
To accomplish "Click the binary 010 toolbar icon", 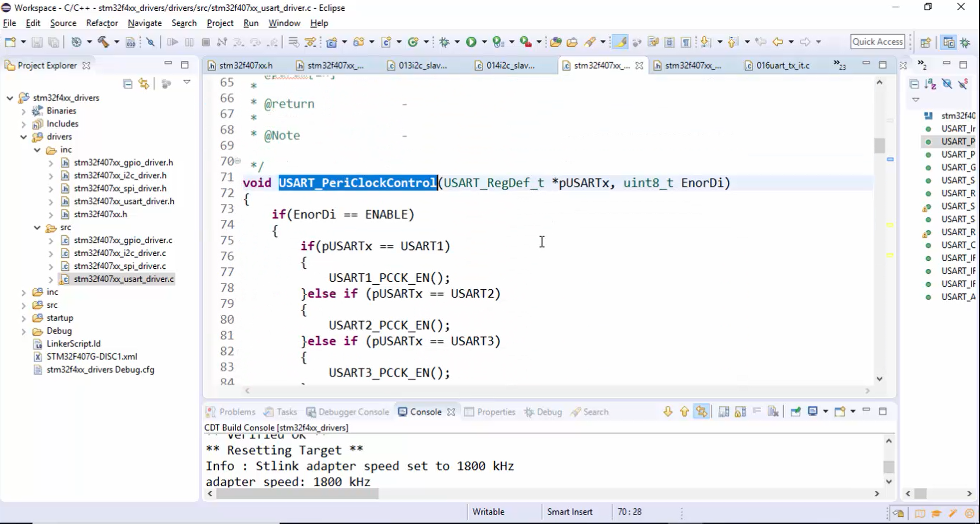I will [x=130, y=42].
